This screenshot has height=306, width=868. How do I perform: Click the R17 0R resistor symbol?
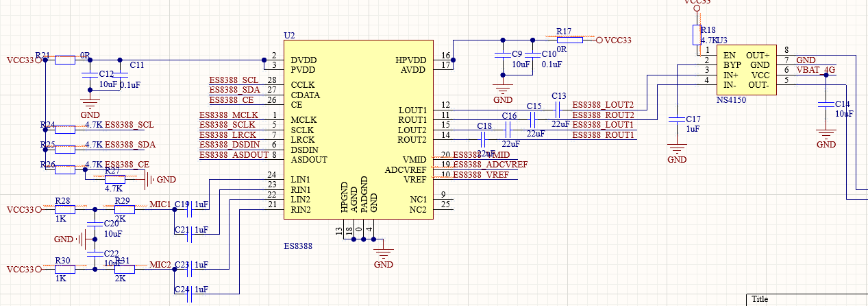[x=568, y=40]
